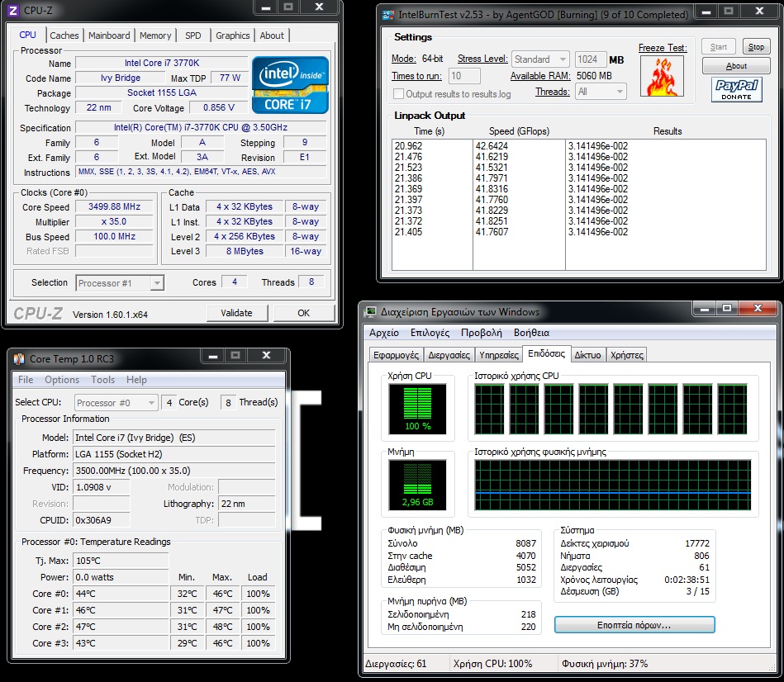The width and height of the screenshot is (784, 682).
Task: Click the About button in IntelBurnTest
Action: click(x=736, y=66)
